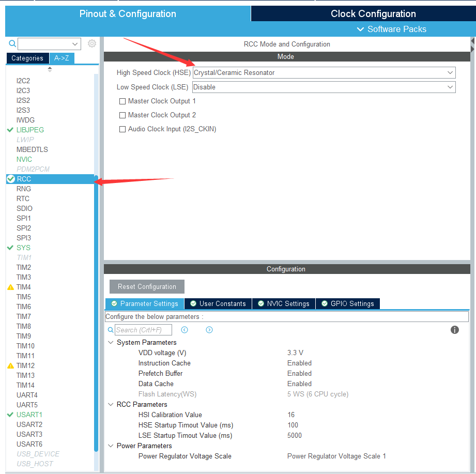Enable Master Clock Output 2

pos(122,115)
